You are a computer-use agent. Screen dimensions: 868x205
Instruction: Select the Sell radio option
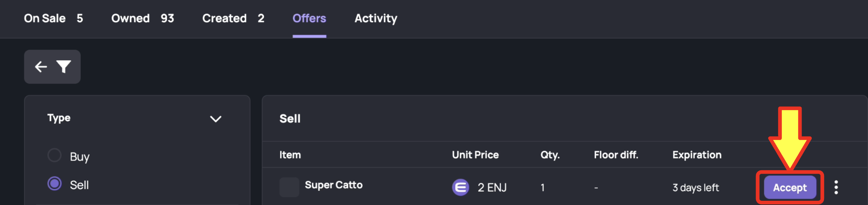(x=54, y=184)
